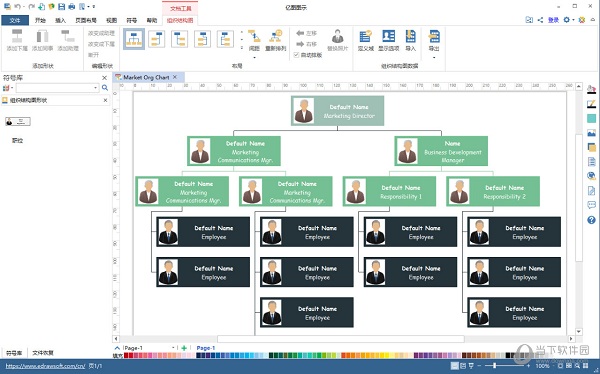Open the comment bubble icon in right sidebar

click(x=591, y=205)
